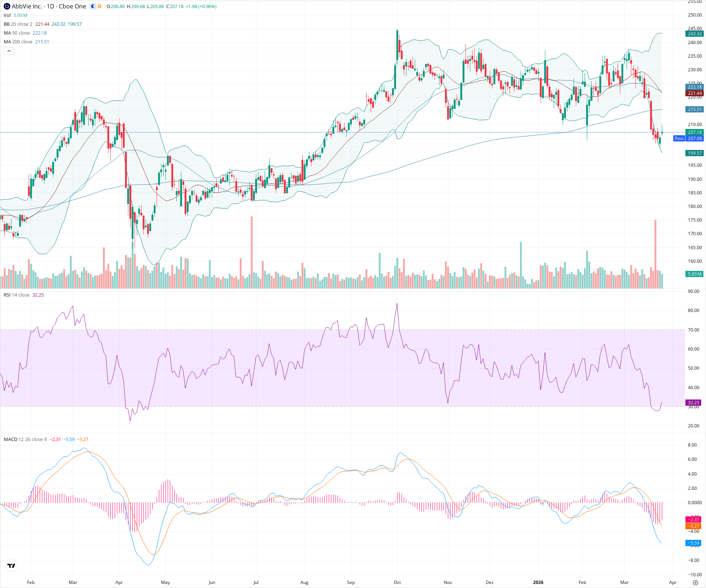The height and width of the screenshot is (588, 706).
Task: Click the AbbVie company logo icon
Action: pyautogui.click(x=6, y=6)
